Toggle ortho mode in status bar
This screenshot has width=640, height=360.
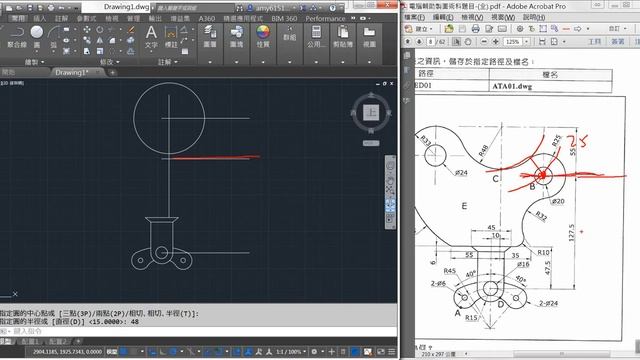click(163, 351)
